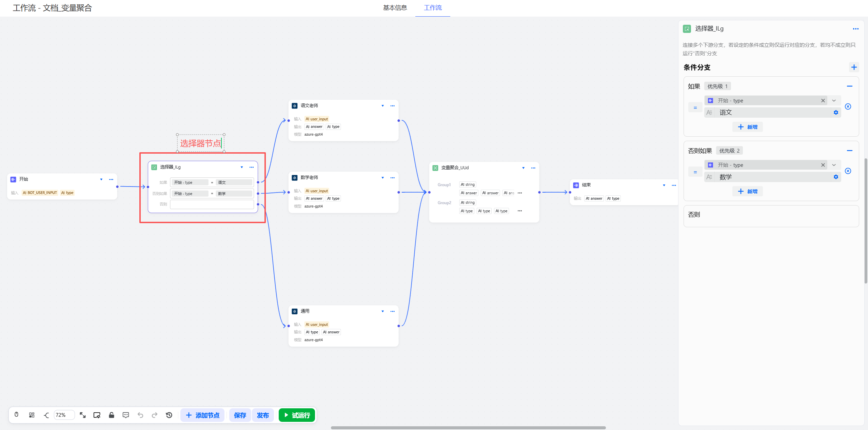Screen dimensions: 868x430
Task: Click 新增 to add a new condition
Action: click(x=747, y=126)
